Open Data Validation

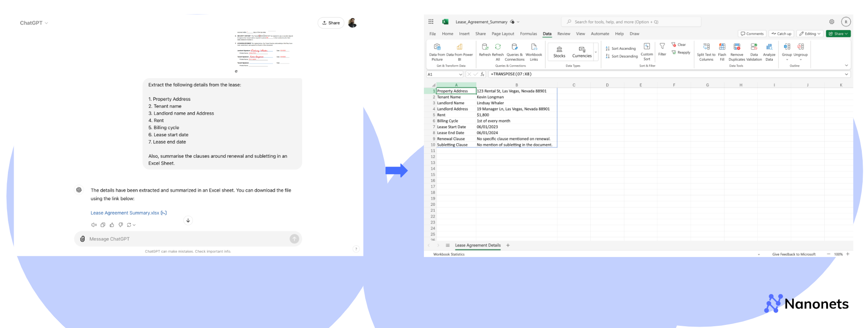754,51
